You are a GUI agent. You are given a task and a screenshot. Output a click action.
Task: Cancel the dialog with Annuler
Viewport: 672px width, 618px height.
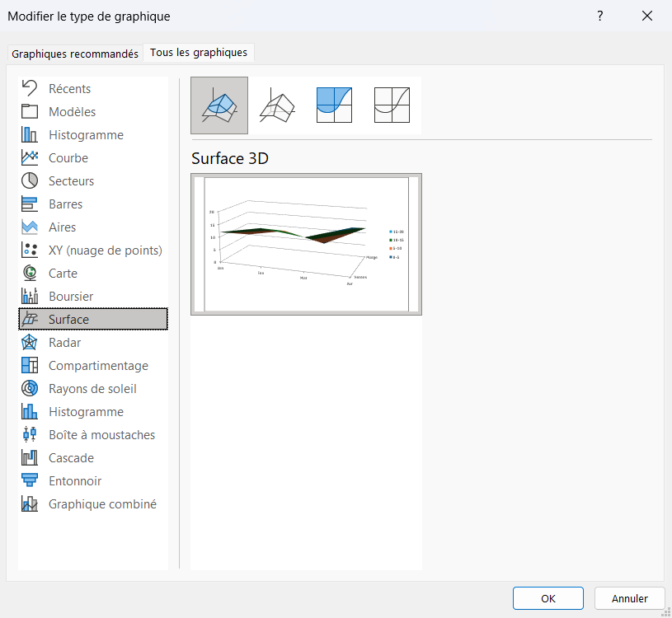pos(629,598)
